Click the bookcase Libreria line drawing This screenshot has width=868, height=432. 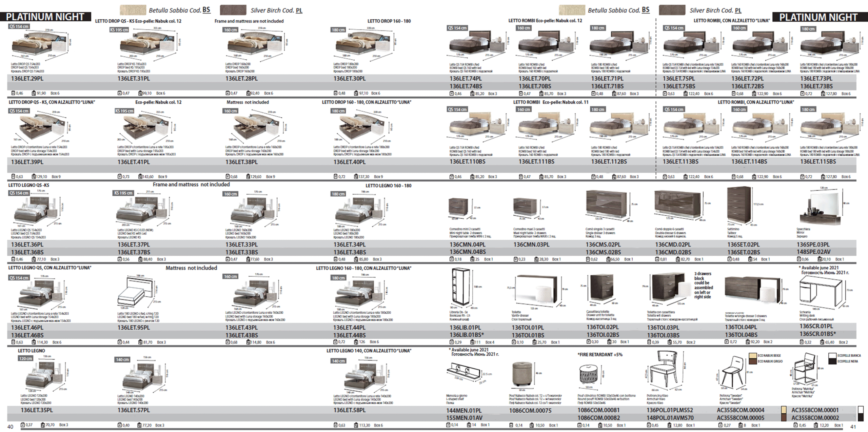click(460, 287)
